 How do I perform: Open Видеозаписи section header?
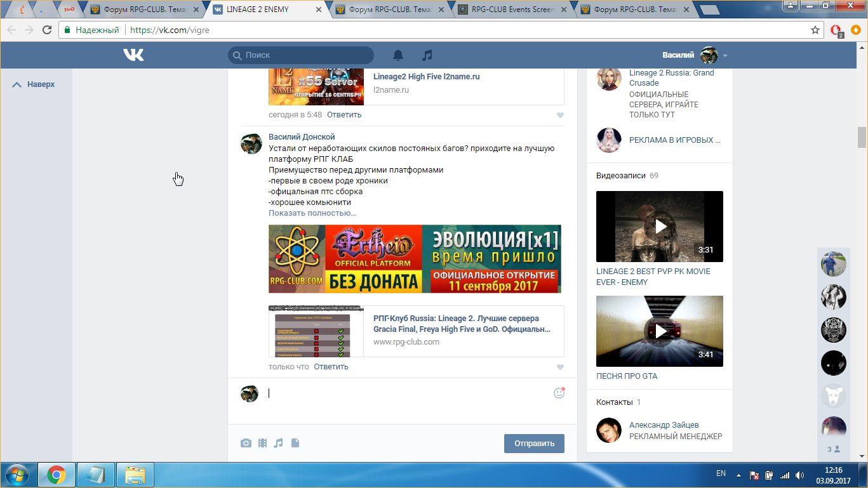point(627,175)
